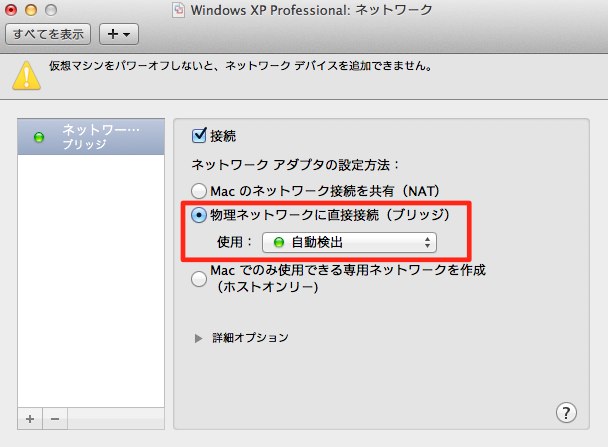Click the yellow warning triangle icon
The image size is (608, 447).
click(26, 76)
